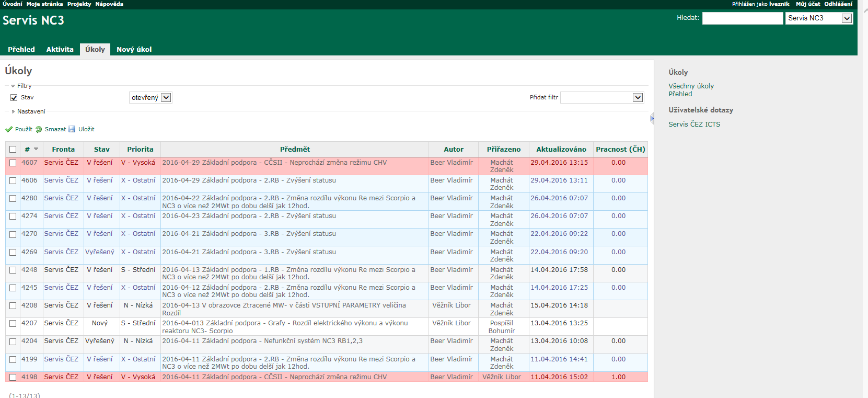The height and width of the screenshot is (398, 868).
Task: Sort by the Fronta column header
Action: [63, 150]
